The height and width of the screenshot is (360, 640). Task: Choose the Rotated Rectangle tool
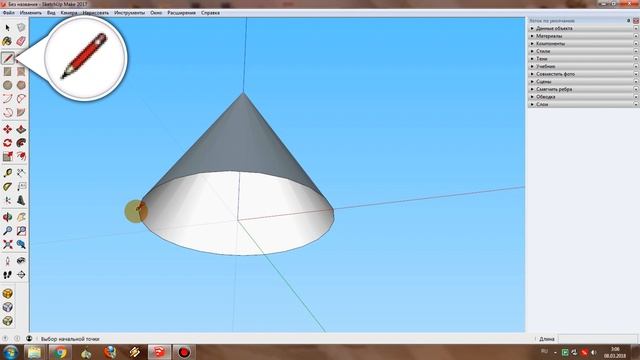tap(21, 72)
